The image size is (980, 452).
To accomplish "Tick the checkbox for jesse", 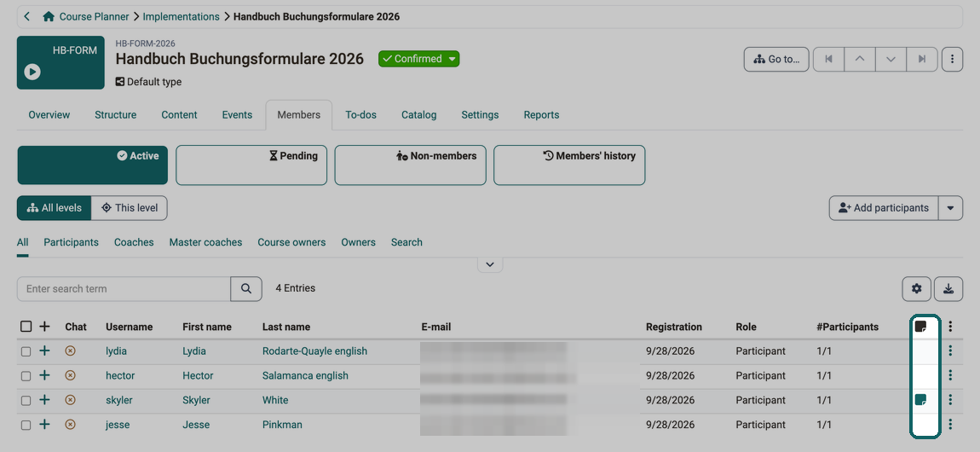I will [x=26, y=425].
